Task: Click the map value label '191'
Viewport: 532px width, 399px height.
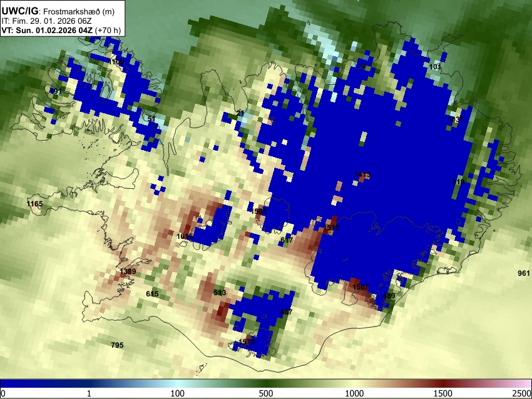Action: (56, 91)
